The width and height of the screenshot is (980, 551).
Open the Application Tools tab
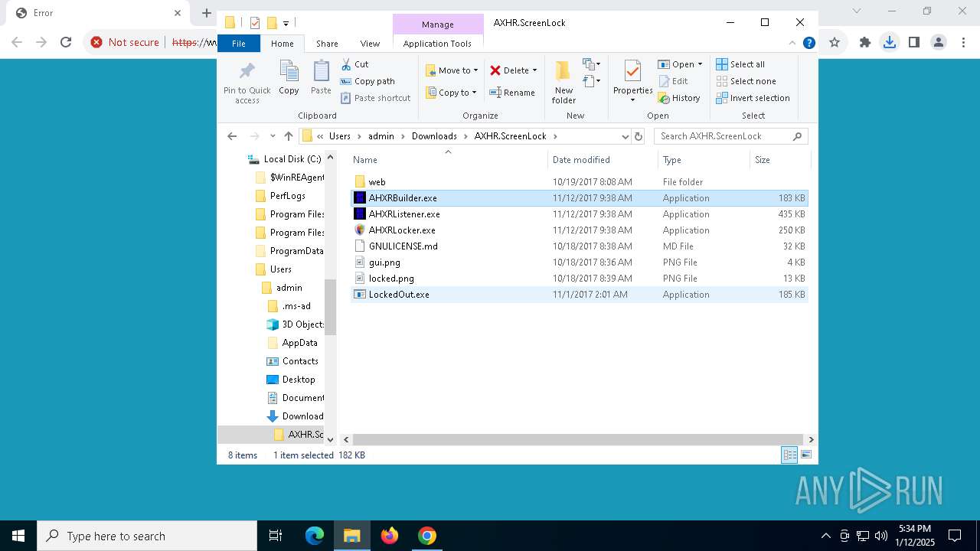click(x=437, y=44)
